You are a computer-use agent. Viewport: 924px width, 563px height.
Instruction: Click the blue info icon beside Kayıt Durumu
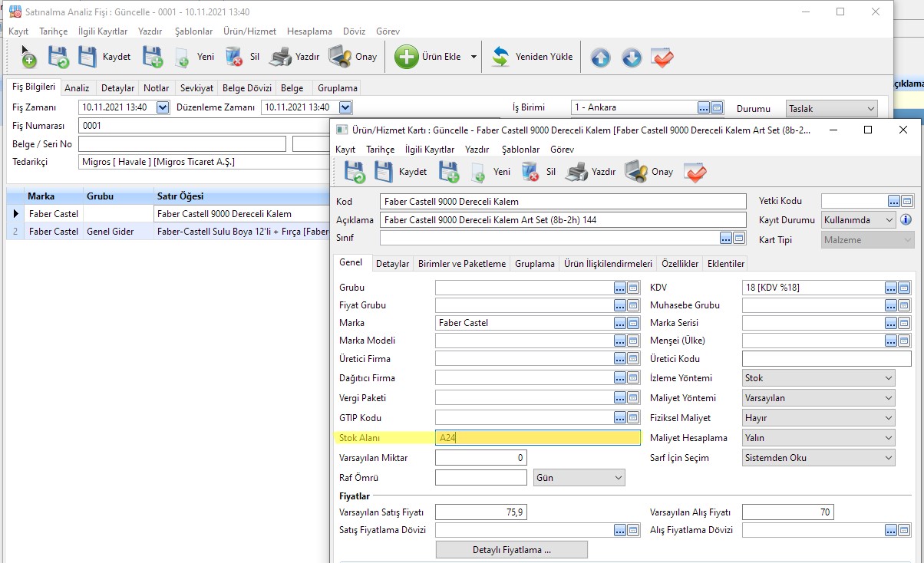point(906,220)
